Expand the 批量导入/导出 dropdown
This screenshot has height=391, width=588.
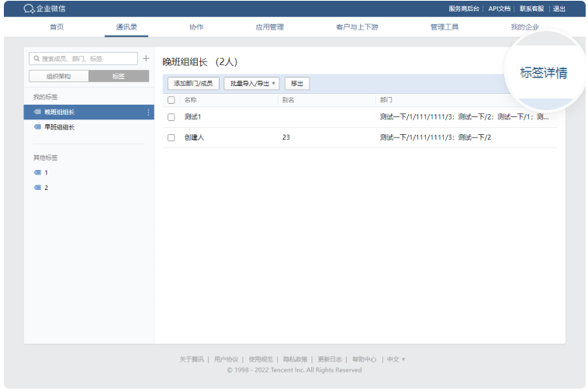[251, 83]
